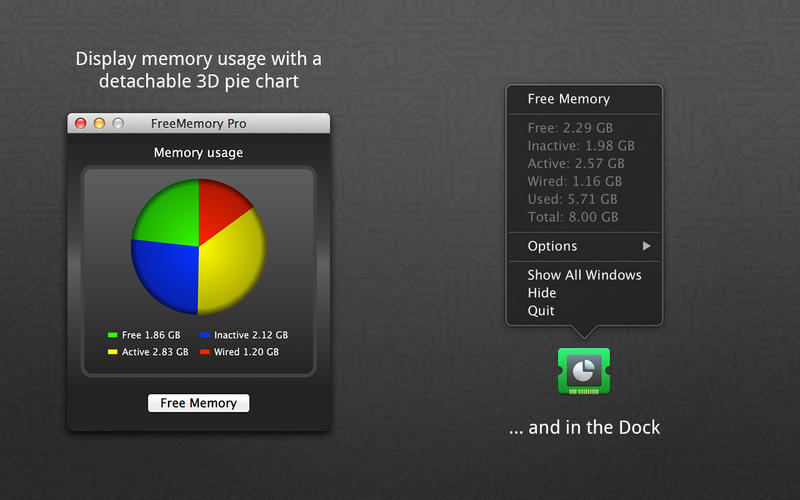Click the Free Memory button
The width and height of the screenshot is (800, 500).
[x=198, y=403]
